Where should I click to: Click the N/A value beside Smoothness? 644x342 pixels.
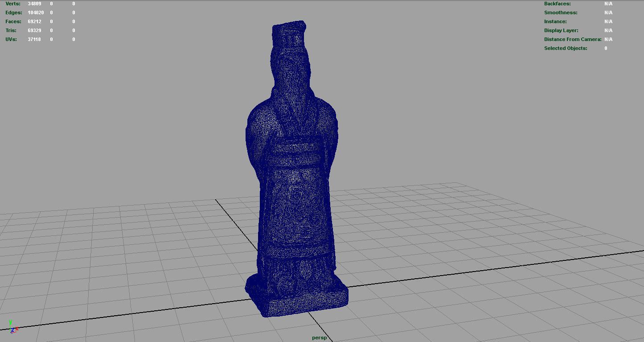[x=608, y=12]
